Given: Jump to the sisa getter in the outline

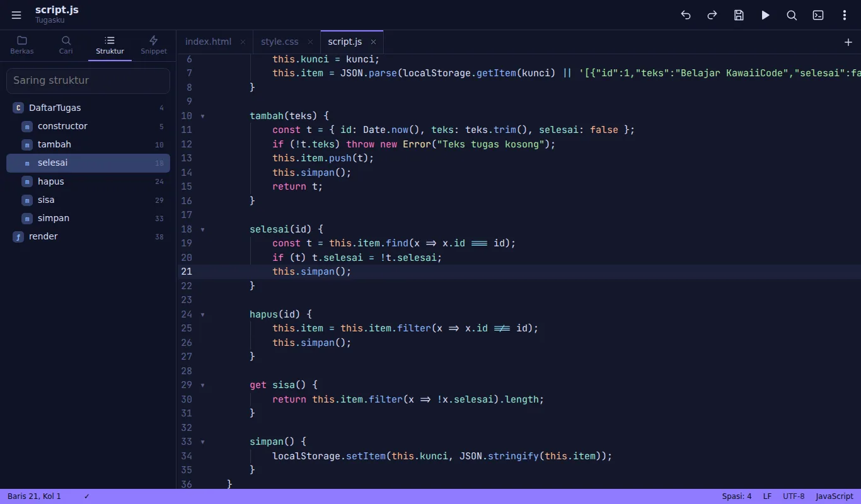Looking at the screenshot, I should [88, 200].
